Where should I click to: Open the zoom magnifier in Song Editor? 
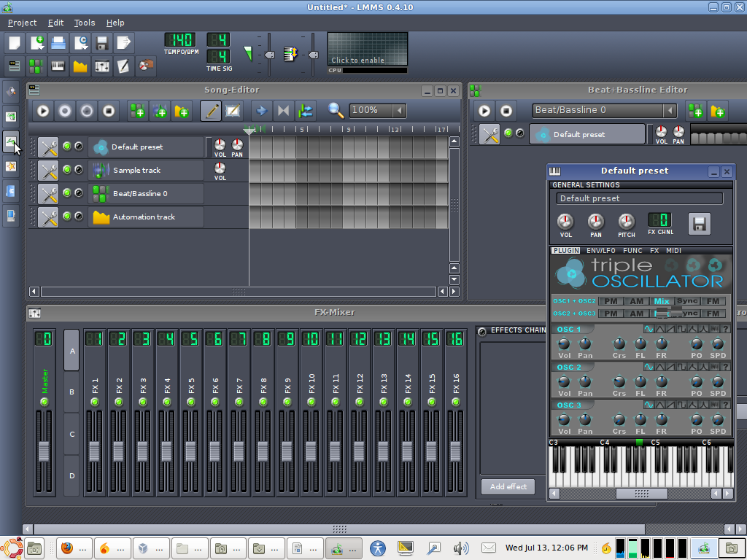tap(335, 110)
